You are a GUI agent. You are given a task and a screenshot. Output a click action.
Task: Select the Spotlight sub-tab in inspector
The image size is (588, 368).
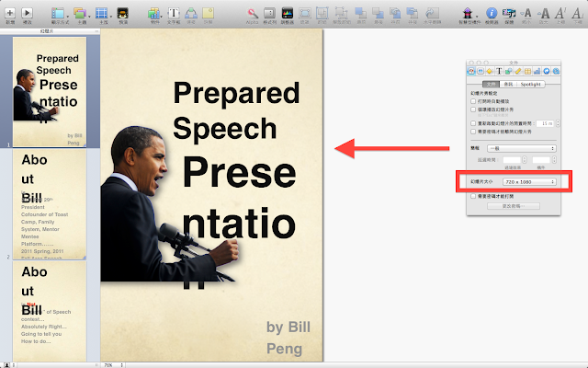[x=530, y=84]
